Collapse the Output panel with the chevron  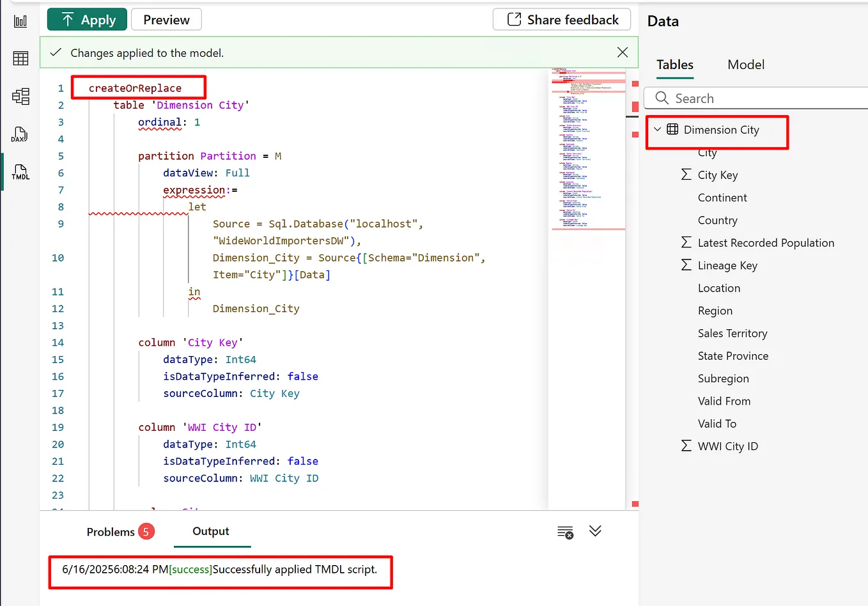pos(595,531)
